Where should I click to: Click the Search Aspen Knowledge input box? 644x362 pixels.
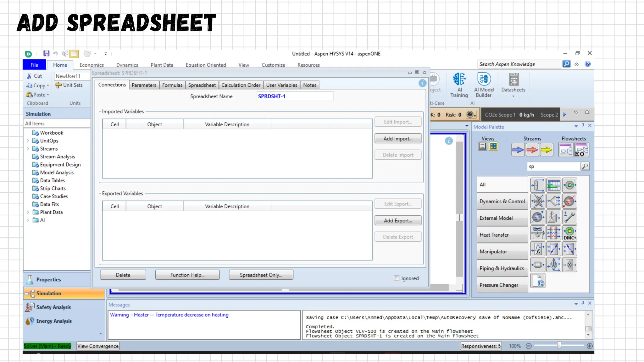[519, 64]
